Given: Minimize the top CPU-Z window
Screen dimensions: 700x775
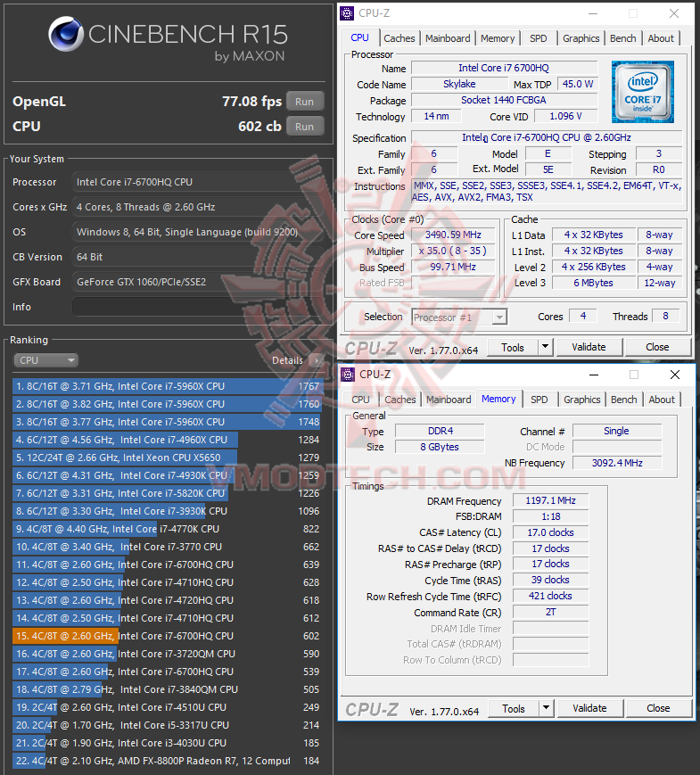Looking at the screenshot, I should click(x=593, y=14).
